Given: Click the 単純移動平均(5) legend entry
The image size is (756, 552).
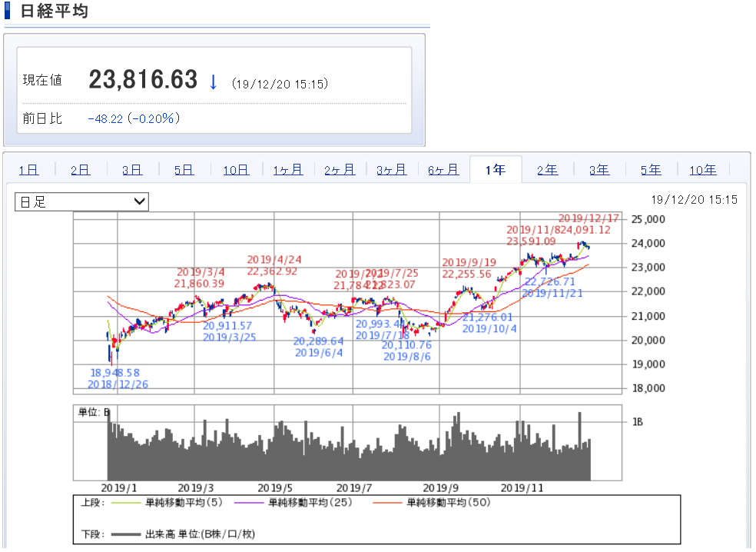Looking at the screenshot, I should tap(167, 502).
